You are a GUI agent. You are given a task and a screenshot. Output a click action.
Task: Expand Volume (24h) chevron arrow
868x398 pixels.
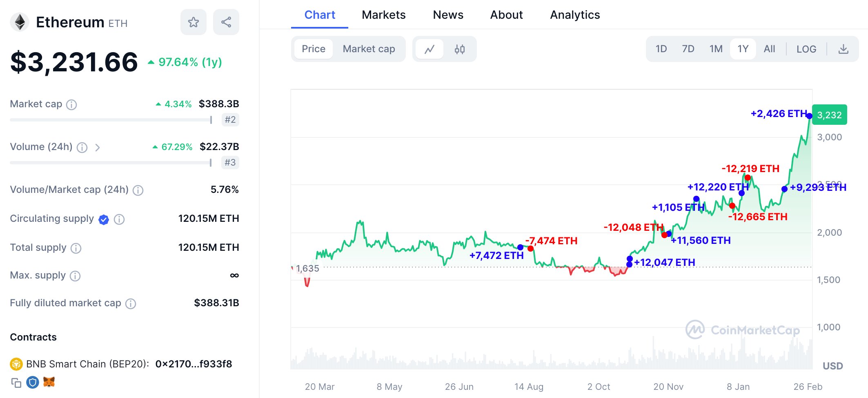98,148
